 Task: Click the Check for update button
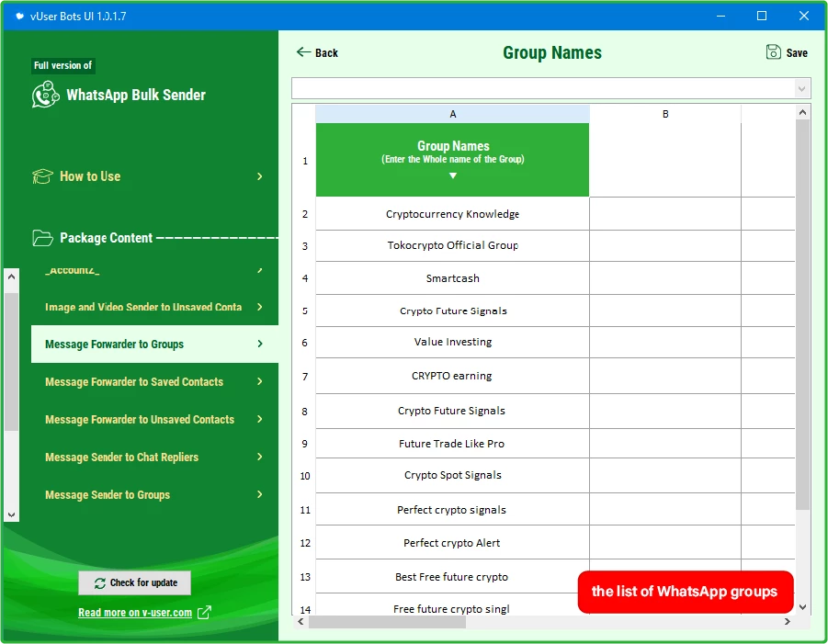135,582
